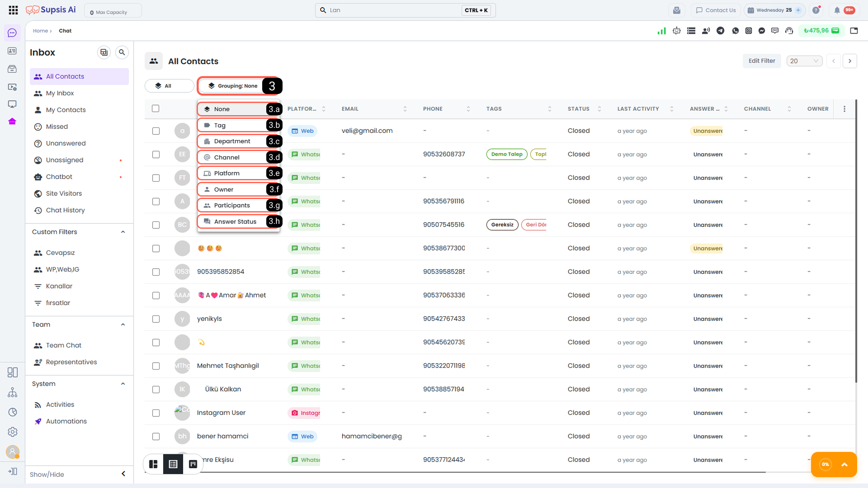Choose Channel grouping option
Image resolution: width=868 pixels, height=488 pixels.
pyautogui.click(x=239, y=158)
